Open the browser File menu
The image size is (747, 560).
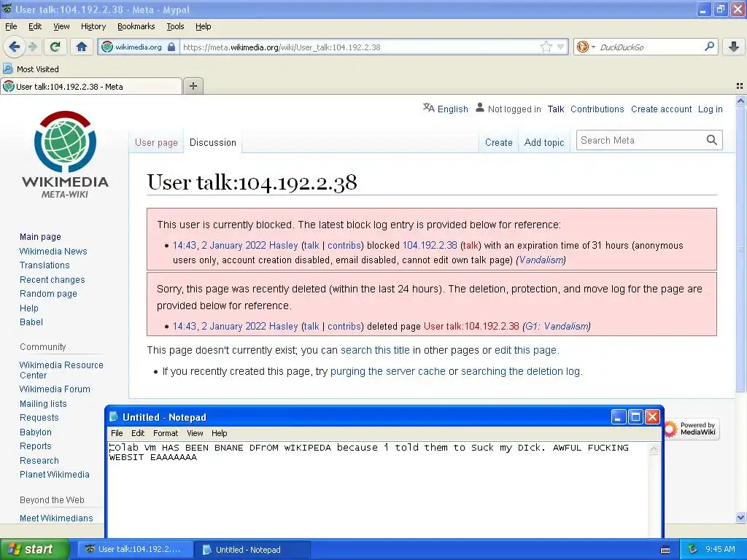click(x=11, y=26)
